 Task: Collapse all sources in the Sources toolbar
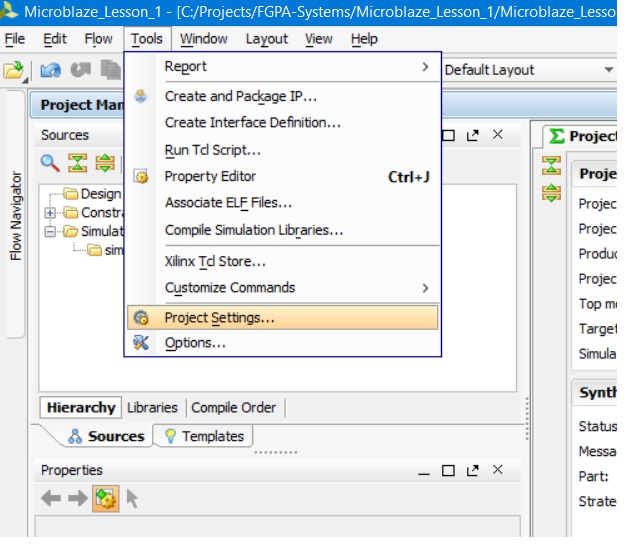point(77,163)
